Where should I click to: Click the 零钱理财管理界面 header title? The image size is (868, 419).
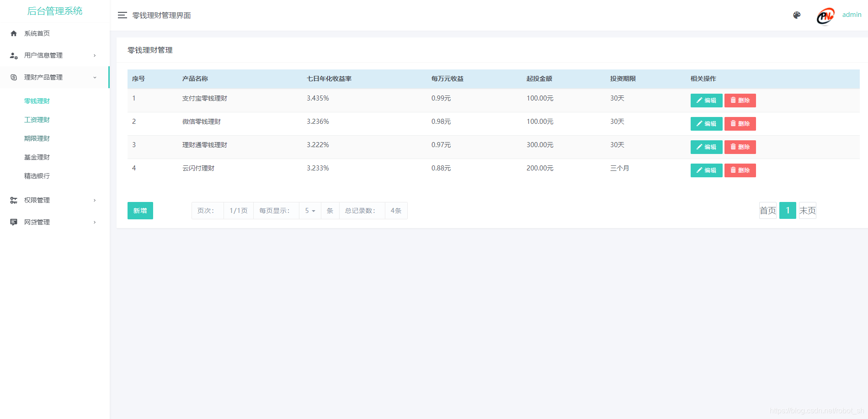pyautogui.click(x=161, y=16)
